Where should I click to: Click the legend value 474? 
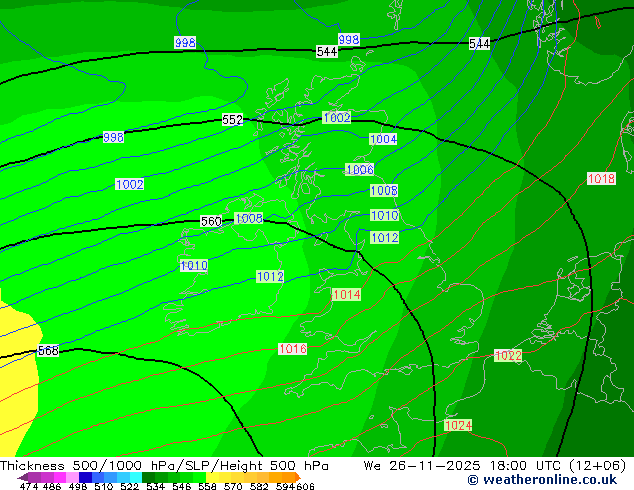(29, 486)
